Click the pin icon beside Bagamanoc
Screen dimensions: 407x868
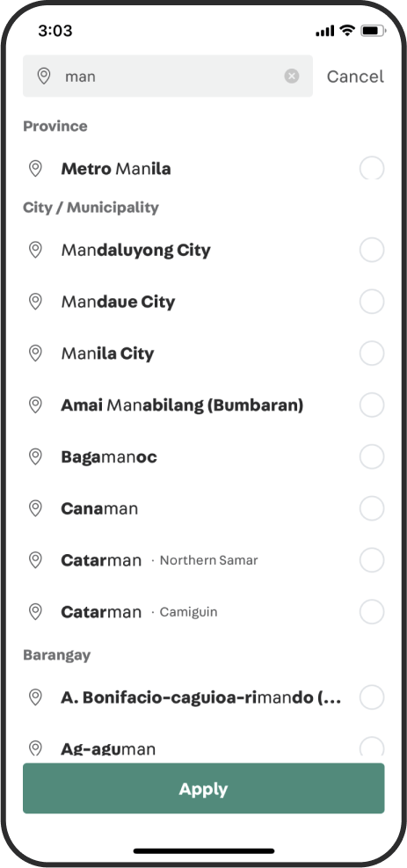pyautogui.click(x=35, y=456)
